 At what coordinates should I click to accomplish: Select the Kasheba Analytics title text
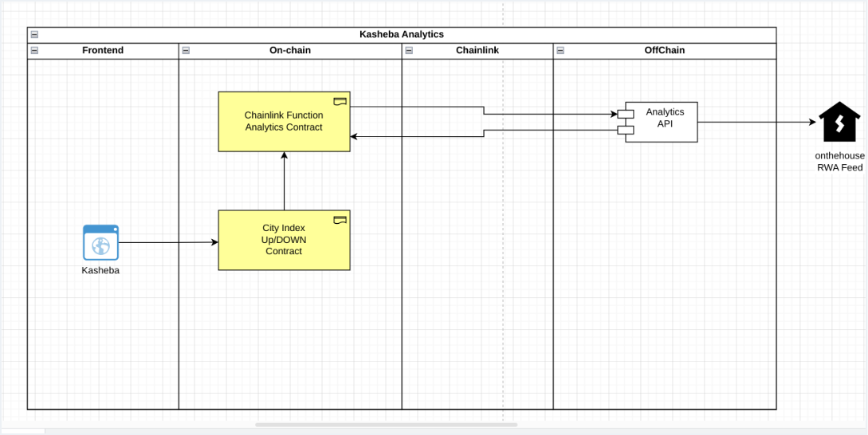(402, 34)
